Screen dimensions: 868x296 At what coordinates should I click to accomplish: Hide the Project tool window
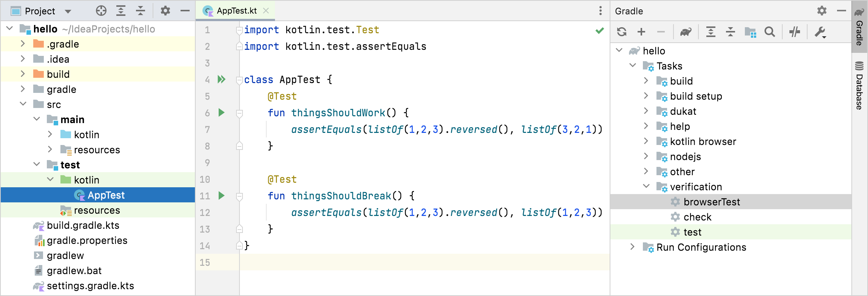tap(185, 11)
